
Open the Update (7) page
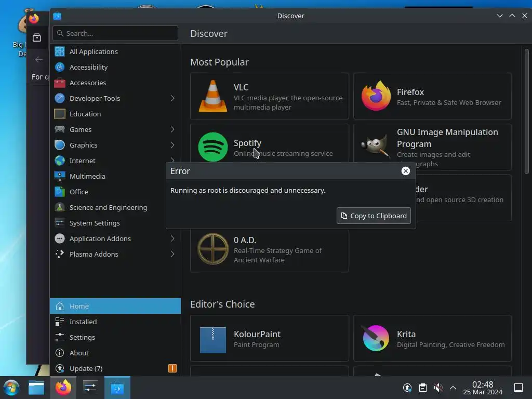point(115,368)
